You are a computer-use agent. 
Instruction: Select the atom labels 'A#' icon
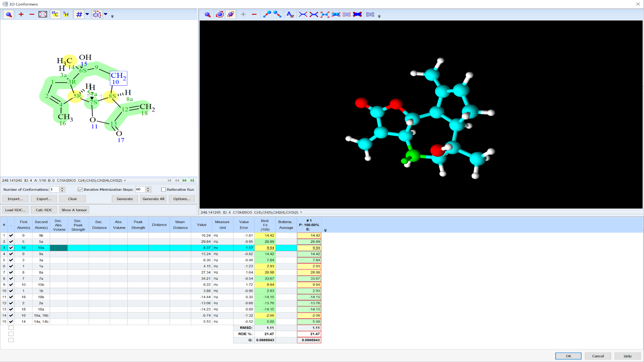(x=290, y=14)
